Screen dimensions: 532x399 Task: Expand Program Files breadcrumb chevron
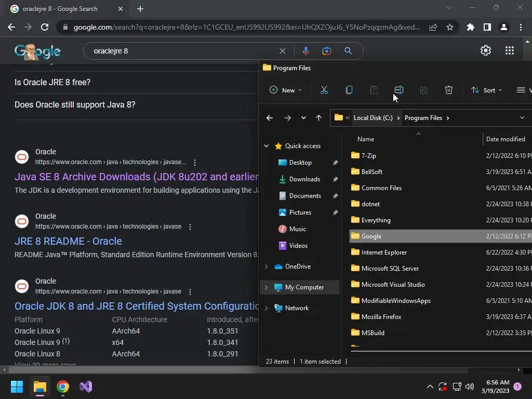click(x=448, y=118)
